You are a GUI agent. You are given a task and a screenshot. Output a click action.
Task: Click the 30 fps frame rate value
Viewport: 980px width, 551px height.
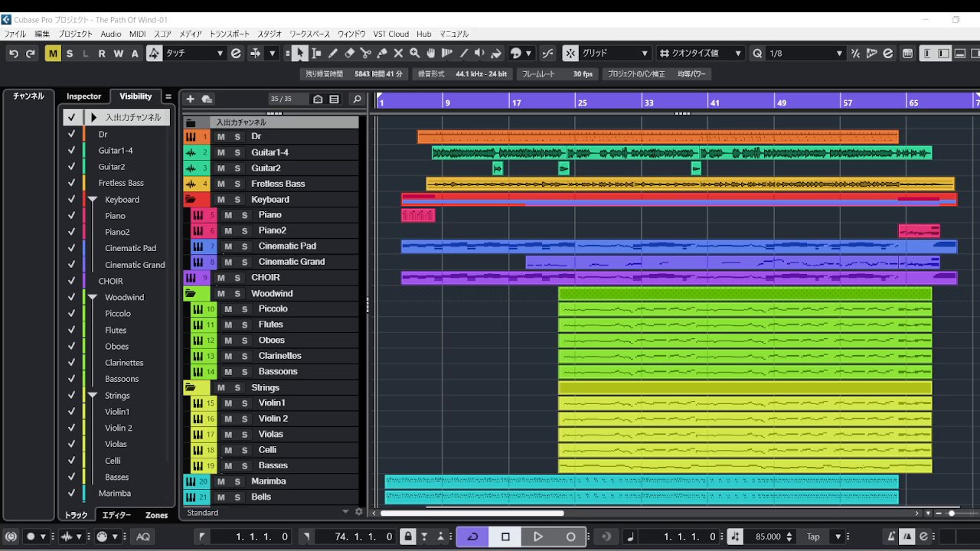pos(583,74)
